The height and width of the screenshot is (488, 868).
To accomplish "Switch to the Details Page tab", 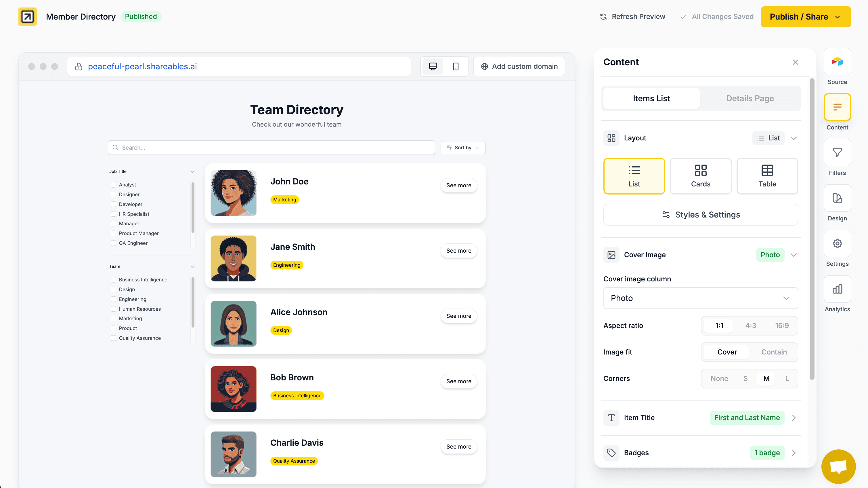I will (x=750, y=98).
